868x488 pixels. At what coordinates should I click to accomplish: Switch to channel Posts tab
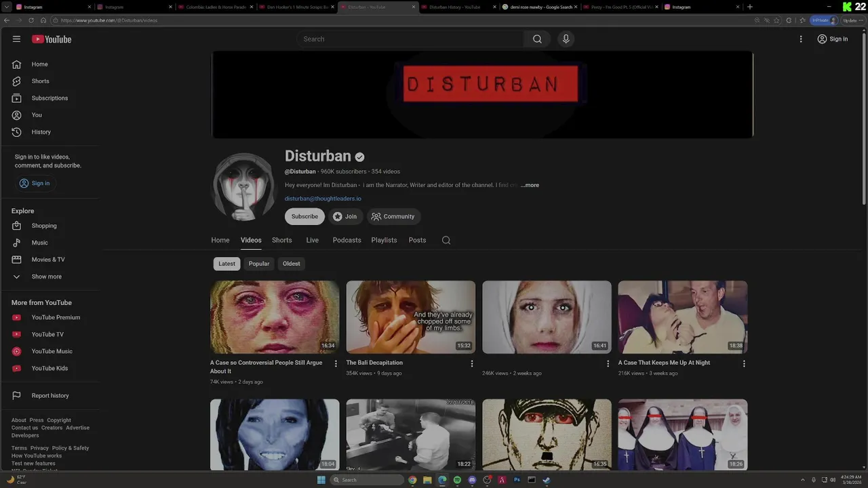417,240
